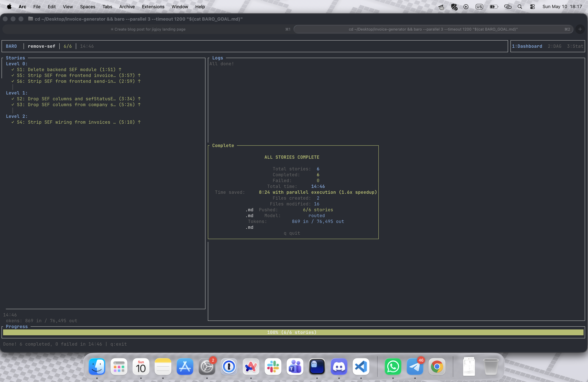Switch to 'Create blog post for jigjoy' tab
The height and width of the screenshot is (382, 588).
click(148, 29)
